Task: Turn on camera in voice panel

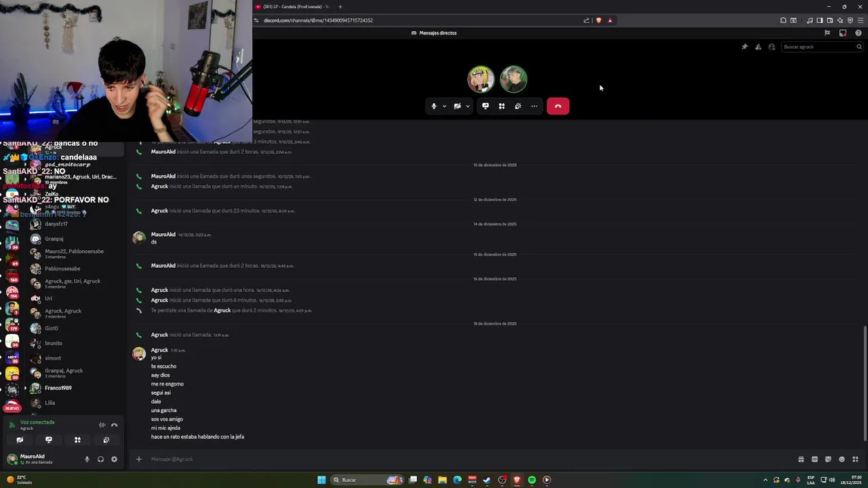Action: (20, 440)
